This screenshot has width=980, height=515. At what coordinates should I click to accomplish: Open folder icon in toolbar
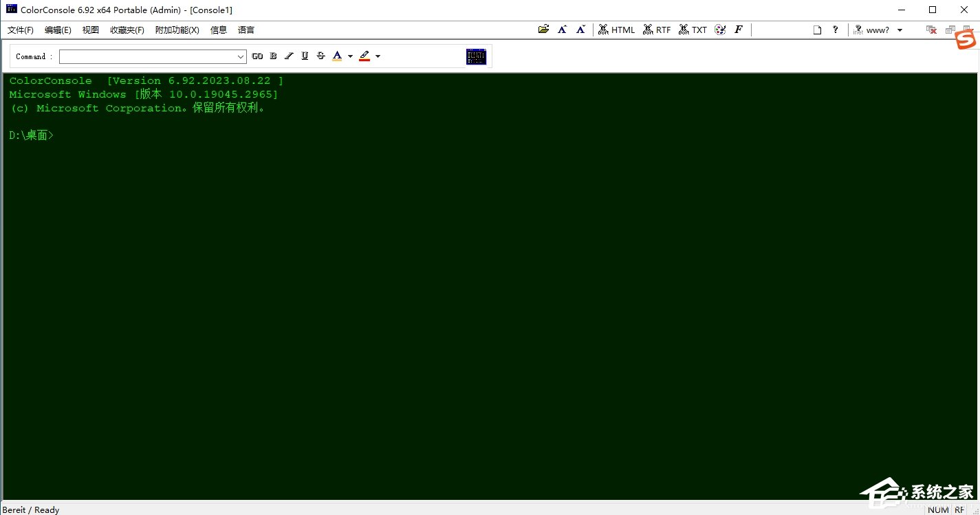pos(543,30)
